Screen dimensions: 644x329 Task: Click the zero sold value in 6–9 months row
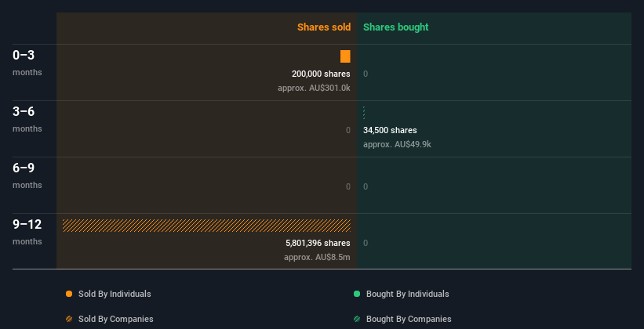point(348,186)
